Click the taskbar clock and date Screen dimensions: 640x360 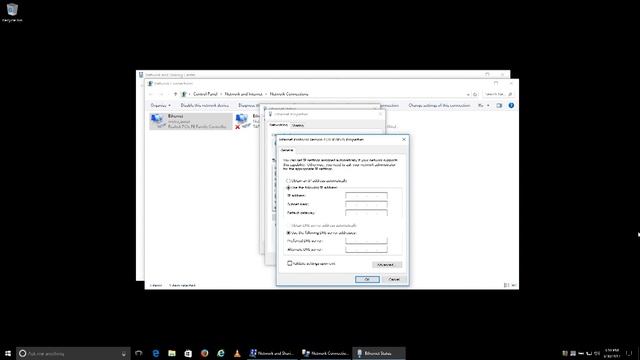(612, 353)
